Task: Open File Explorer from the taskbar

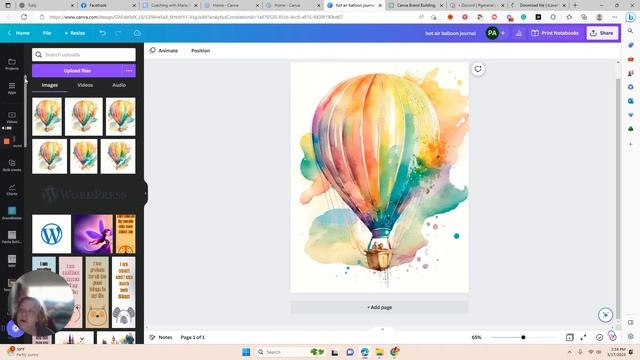Action: pos(380,352)
